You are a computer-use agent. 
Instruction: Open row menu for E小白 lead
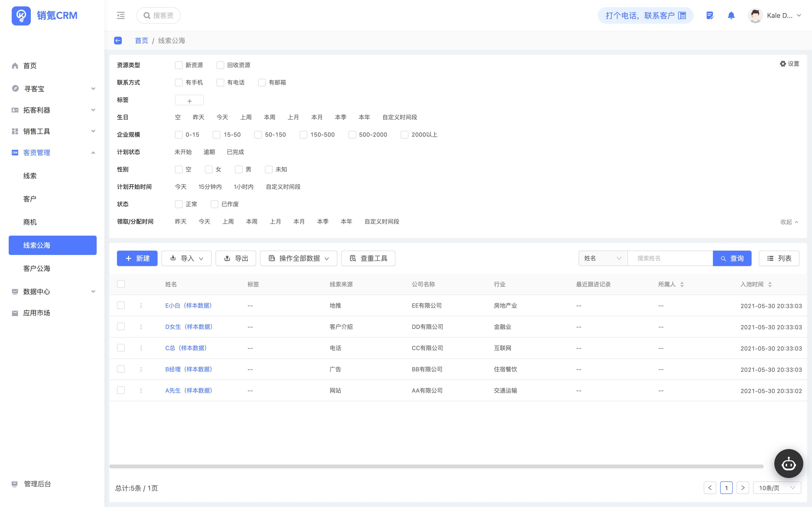point(141,305)
